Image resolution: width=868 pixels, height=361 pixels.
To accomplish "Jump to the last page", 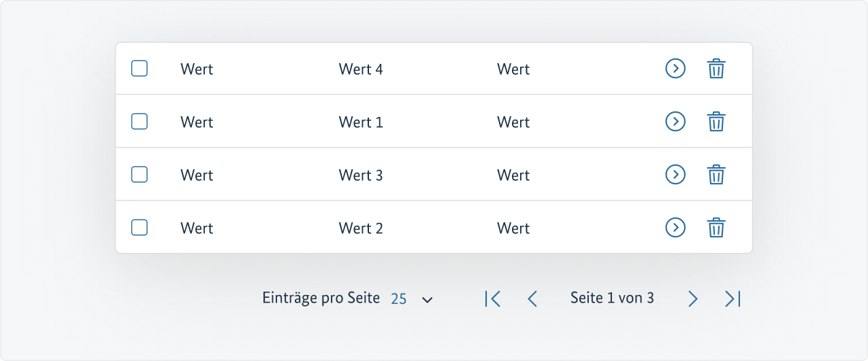I will [x=733, y=298].
